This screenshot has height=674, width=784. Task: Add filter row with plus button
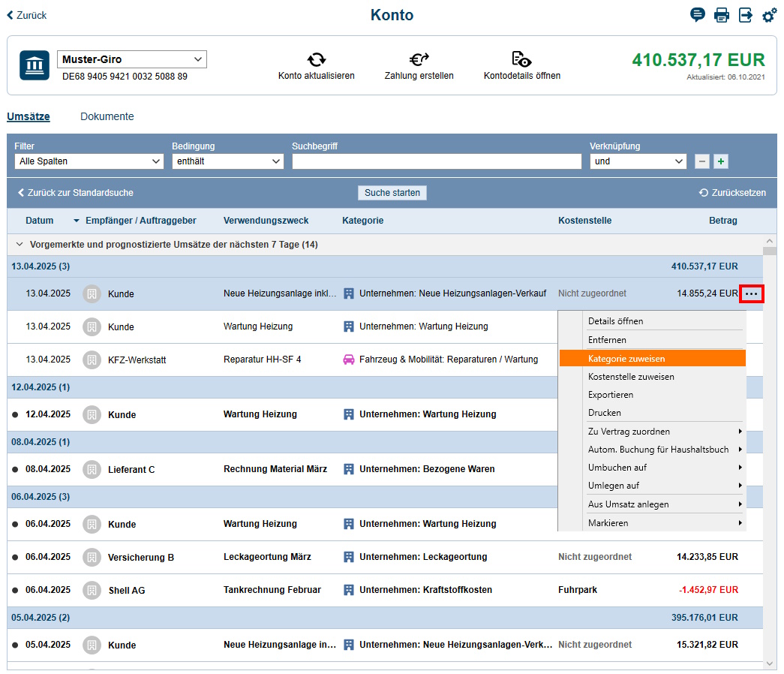point(720,161)
